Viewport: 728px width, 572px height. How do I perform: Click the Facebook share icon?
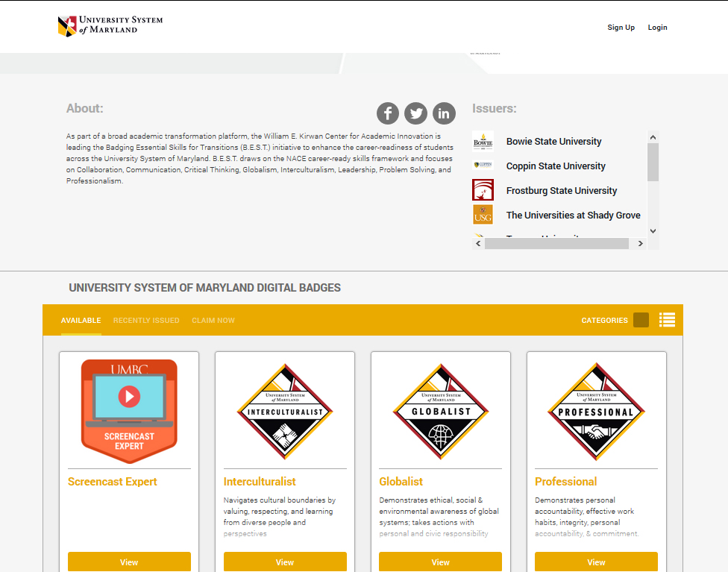(388, 113)
